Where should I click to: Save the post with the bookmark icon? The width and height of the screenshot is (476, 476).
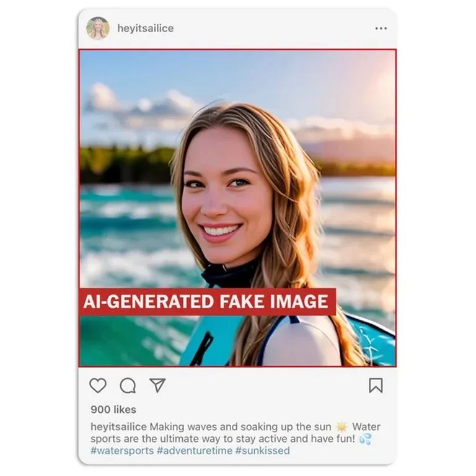click(376, 386)
